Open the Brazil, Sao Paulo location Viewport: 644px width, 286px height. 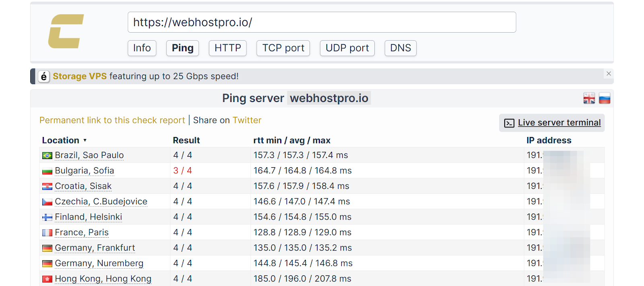89,155
